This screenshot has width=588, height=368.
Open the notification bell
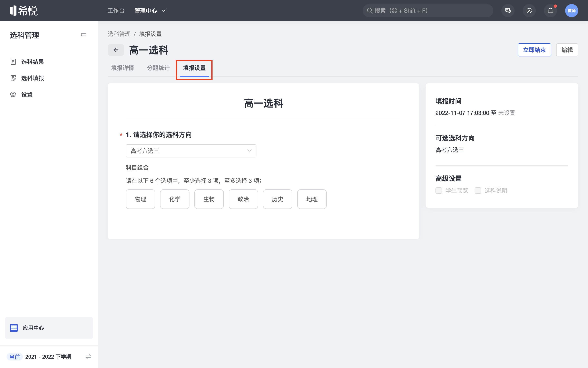[550, 11]
